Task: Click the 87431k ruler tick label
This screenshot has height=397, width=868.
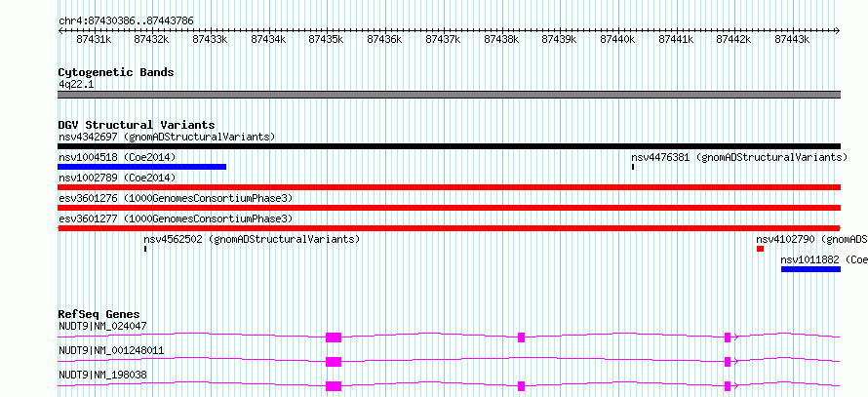Action: click(x=94, y=39)
